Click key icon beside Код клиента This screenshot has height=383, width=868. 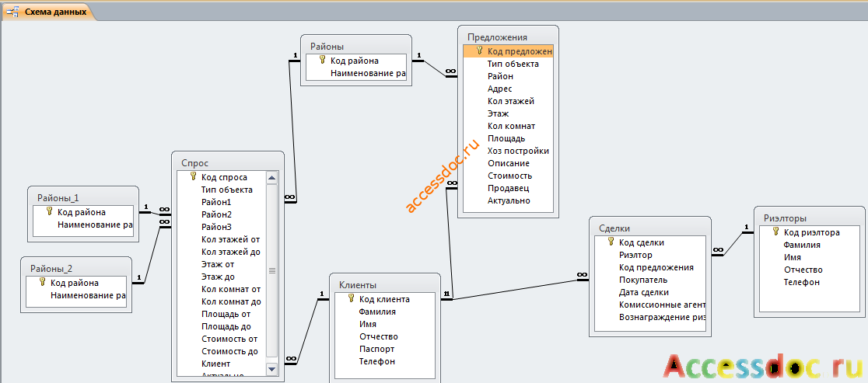pos(351,299)
